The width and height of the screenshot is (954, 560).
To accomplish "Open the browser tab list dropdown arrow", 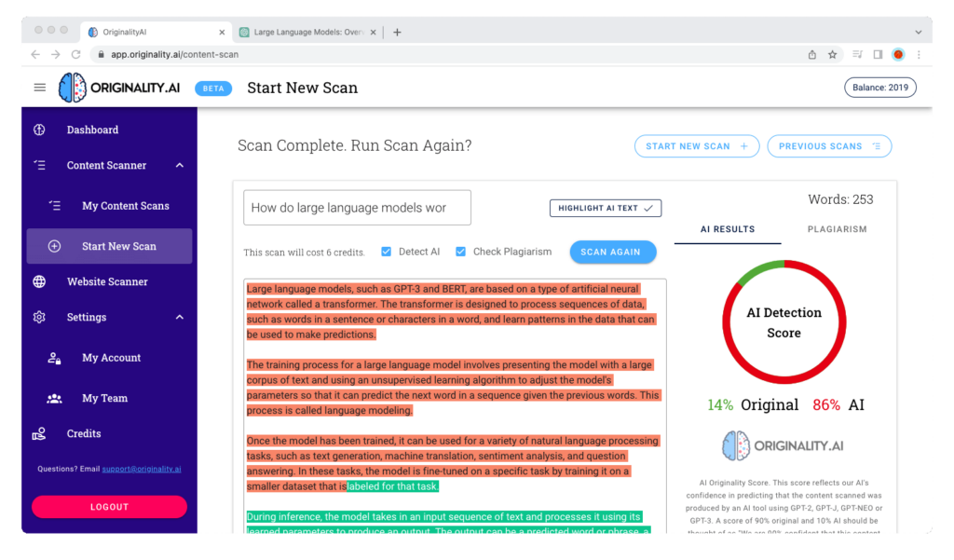I will coord(918,33).
